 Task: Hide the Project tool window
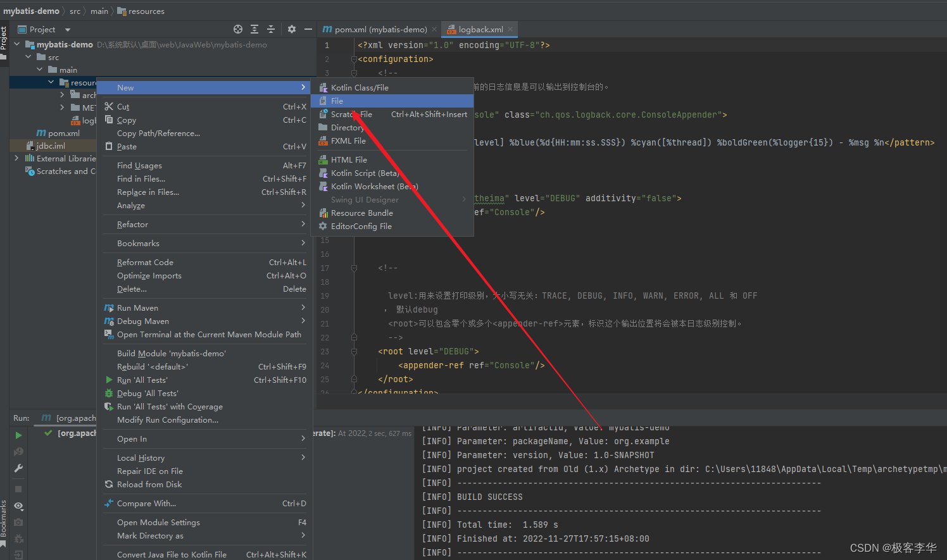[308, 29]
